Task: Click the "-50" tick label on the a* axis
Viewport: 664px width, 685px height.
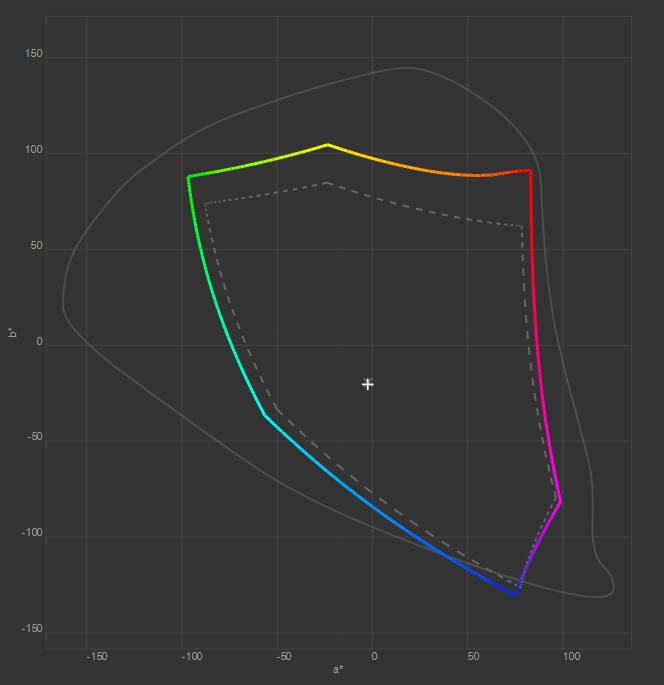Action: [x=284, y=656]
